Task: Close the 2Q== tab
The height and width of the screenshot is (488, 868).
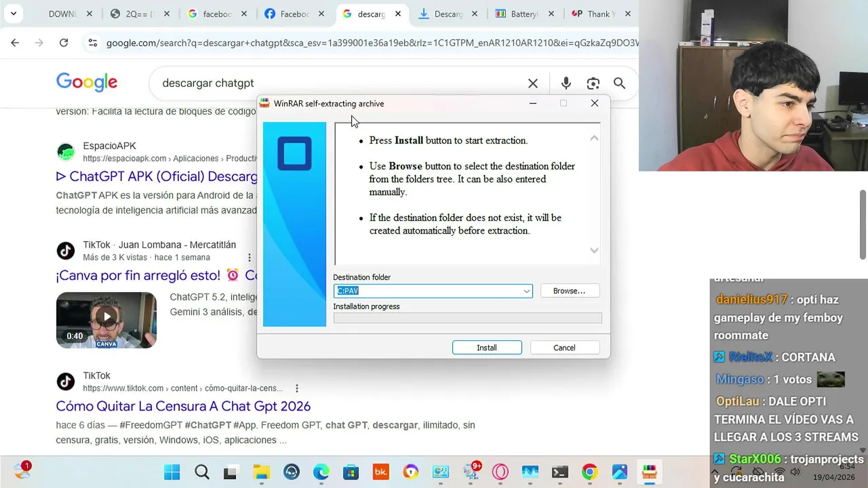Action: 167,14
